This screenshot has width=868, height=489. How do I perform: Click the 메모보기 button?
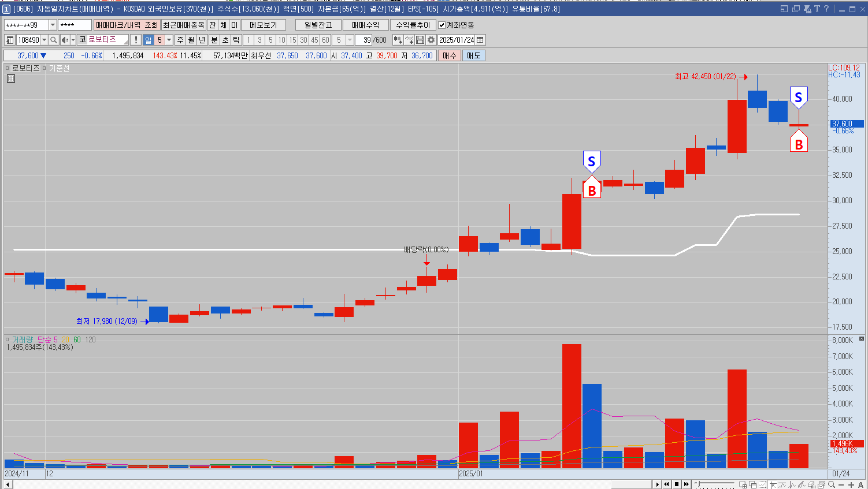coord(264,25)
